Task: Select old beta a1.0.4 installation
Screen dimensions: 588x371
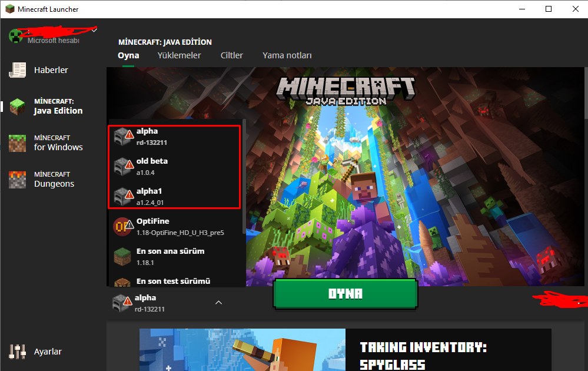Action: click(175, 167)
